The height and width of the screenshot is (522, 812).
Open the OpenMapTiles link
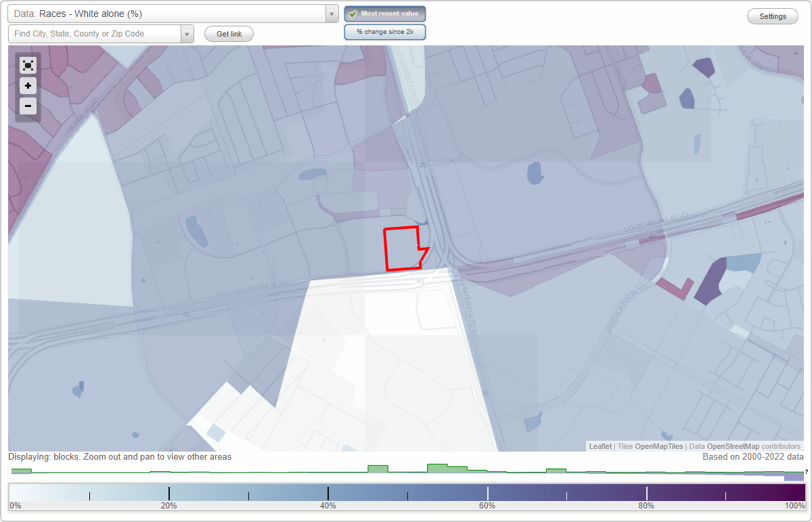[x=659, y=446]
